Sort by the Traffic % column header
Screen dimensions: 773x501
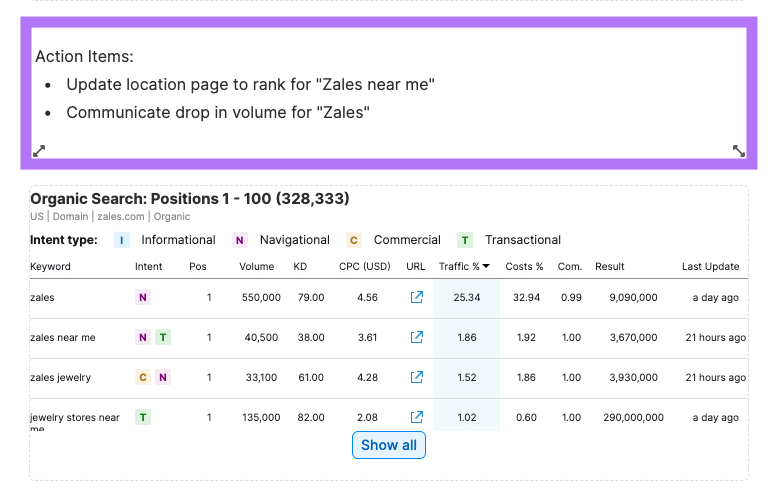click(x=464, y=266)
